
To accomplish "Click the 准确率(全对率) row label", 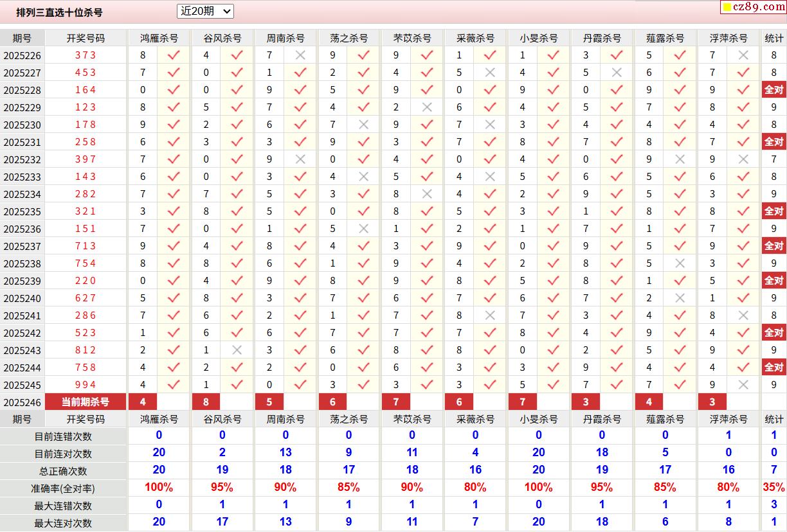I will click(x=63, y=488).
